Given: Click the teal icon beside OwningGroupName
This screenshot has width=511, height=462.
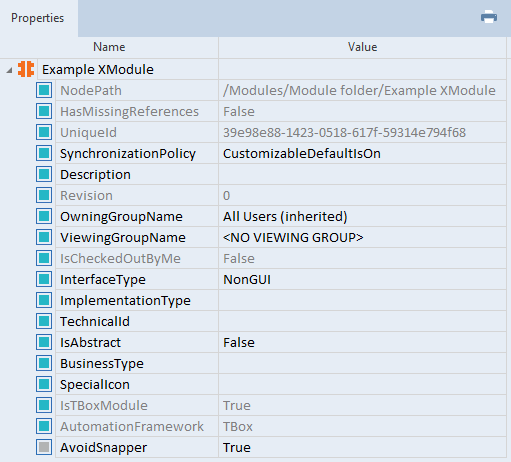Looking at the screenshot, I should pyautogui.click(x=44, y=216).
